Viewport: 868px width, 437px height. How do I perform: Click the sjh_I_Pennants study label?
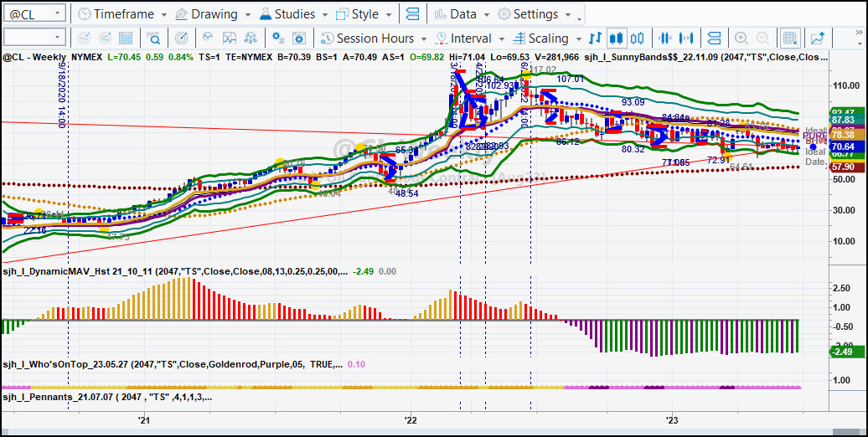(107, 397)
